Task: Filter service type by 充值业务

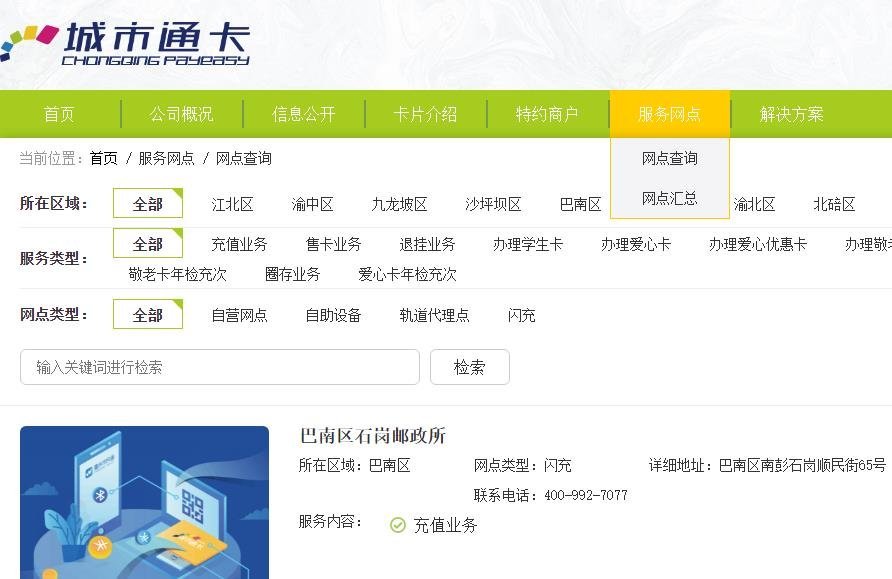Action: [x=239, y=244]
